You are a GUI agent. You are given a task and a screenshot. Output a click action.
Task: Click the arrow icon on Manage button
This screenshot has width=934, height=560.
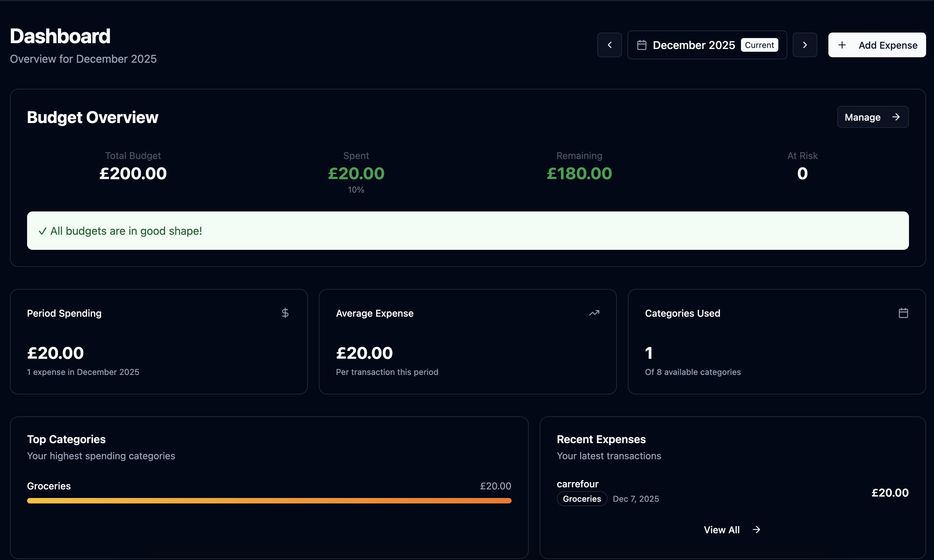pyautogui.click(x=896, y=117)
